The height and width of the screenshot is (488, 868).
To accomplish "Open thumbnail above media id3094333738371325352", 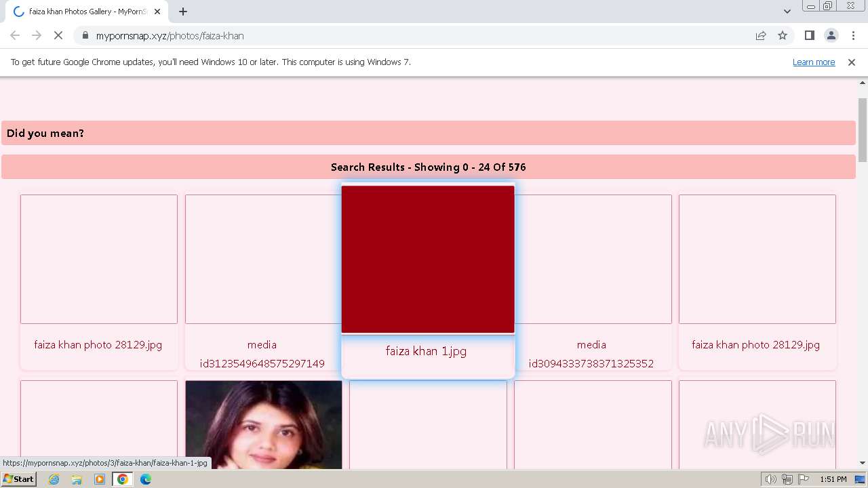I will pyautogui.click(x=593, y=259).
